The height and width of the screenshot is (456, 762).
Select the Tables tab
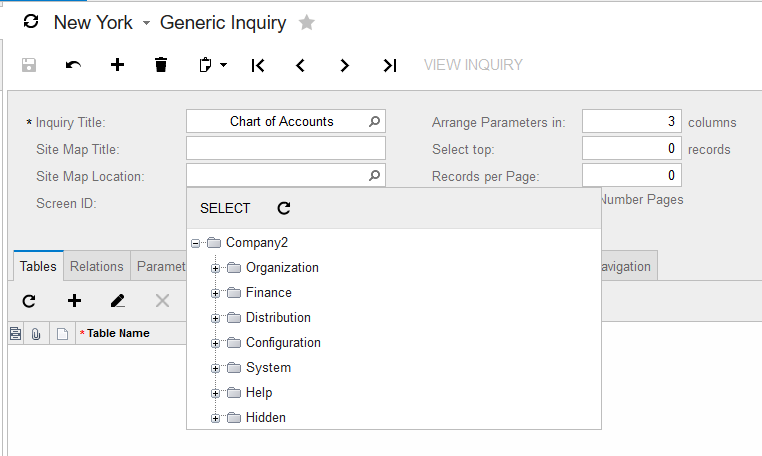[x=38, y=266]
